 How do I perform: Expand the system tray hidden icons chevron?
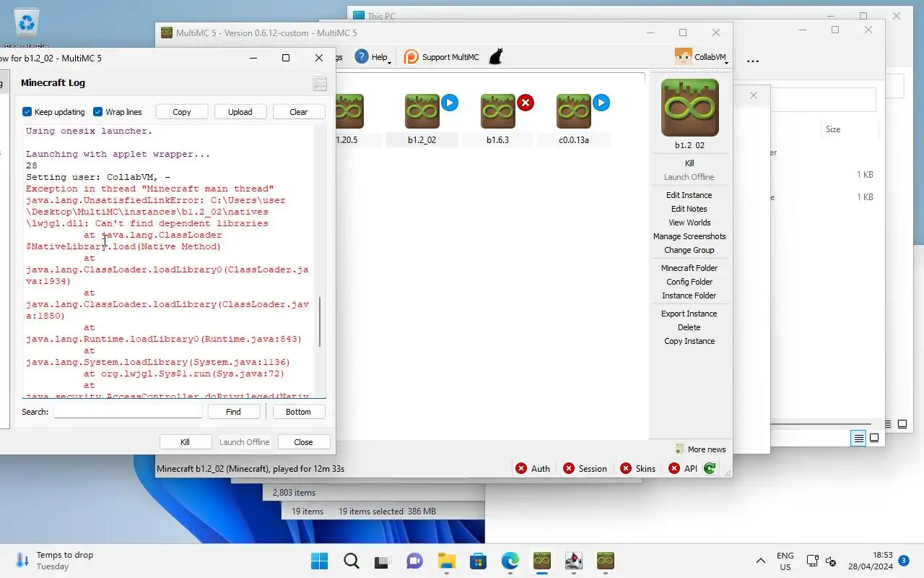point(761,561)
